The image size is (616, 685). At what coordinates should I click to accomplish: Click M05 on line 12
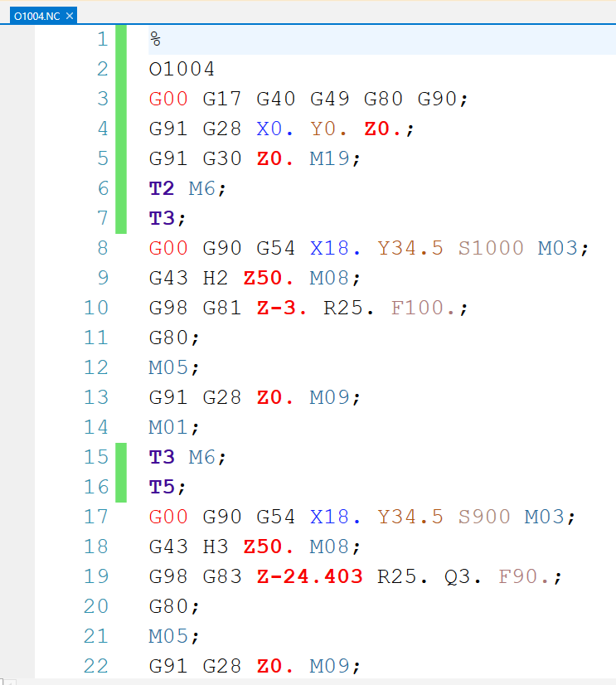click(168, 367)
